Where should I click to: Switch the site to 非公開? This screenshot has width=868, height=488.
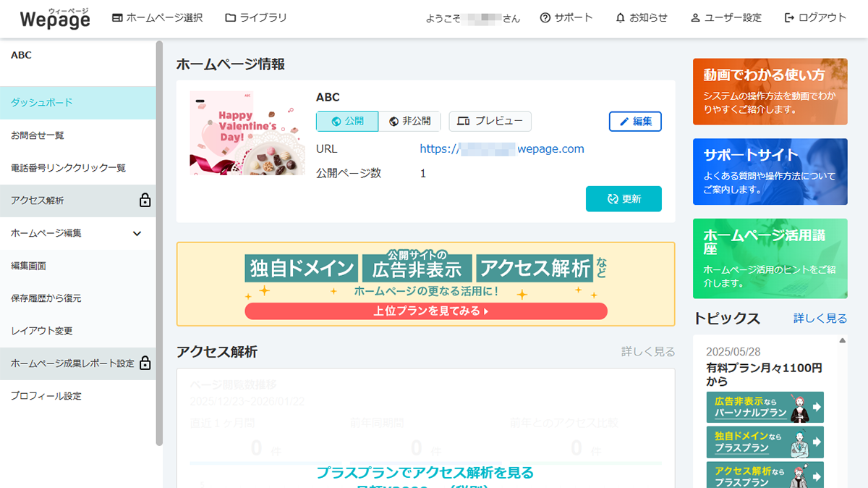(x=410, y=121)
